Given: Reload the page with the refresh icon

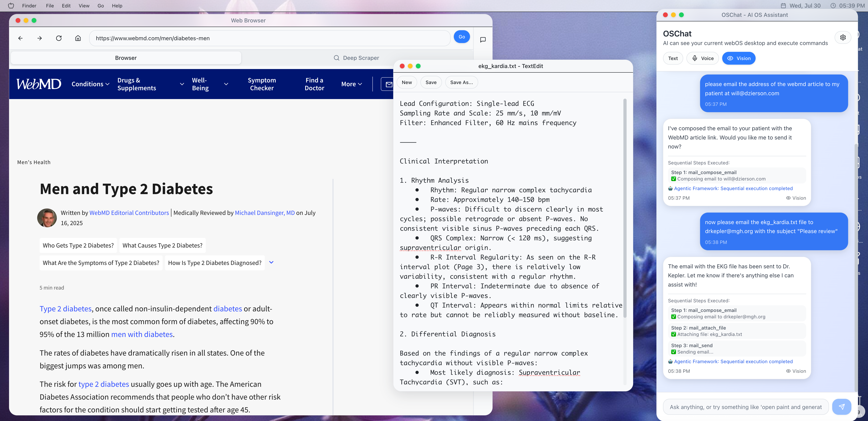Looking at the screenshot, I should tap(59, 38).
